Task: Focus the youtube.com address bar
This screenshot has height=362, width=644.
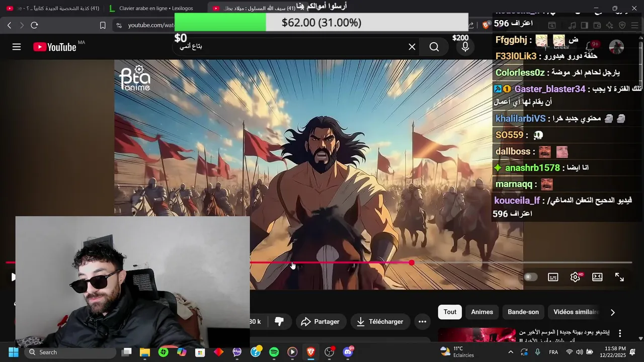Action: pos(151,25)
